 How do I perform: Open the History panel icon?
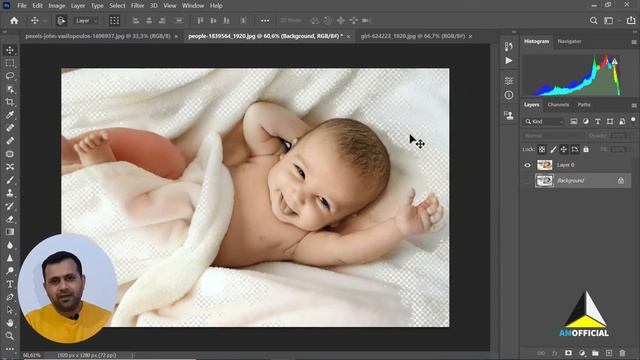[x=509, y=46]
